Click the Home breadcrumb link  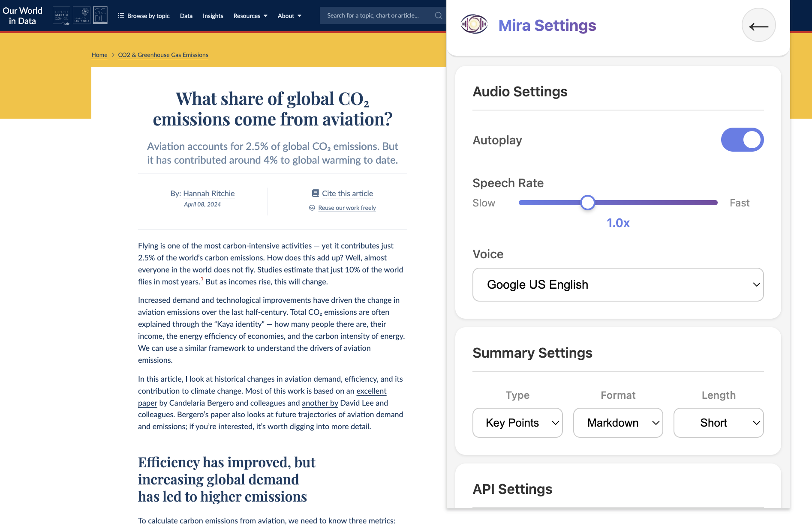click(x=99, y=55)
